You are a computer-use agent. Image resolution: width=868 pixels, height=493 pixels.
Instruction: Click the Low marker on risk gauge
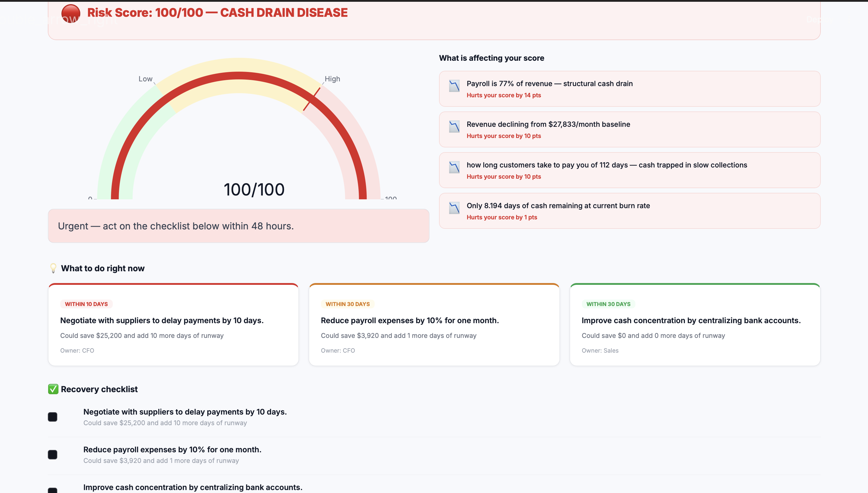pos(145,79)
